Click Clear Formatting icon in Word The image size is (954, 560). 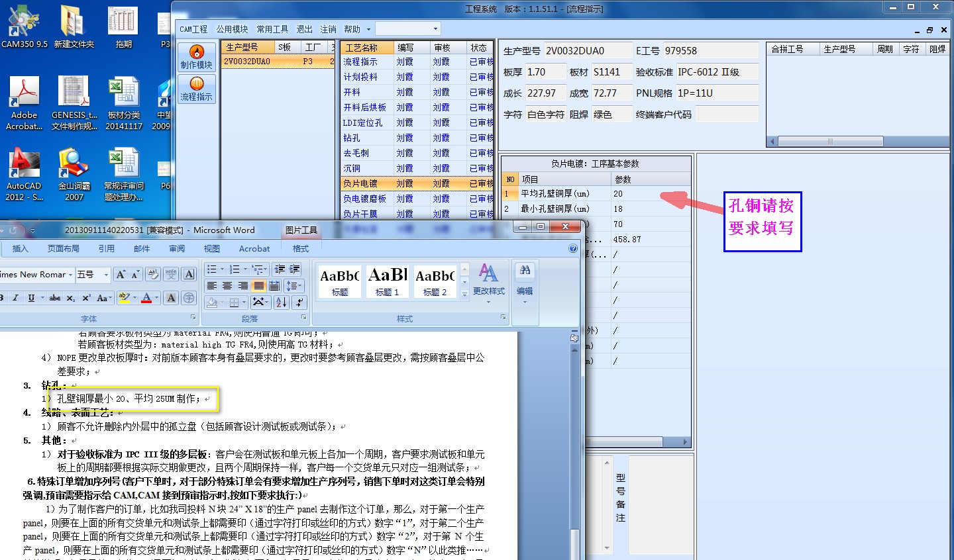tap(153, 274)
